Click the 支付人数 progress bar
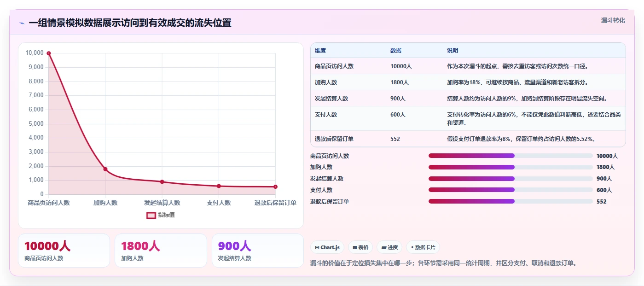Viewport: 644px width, 286px height. (x=511, y=190)
